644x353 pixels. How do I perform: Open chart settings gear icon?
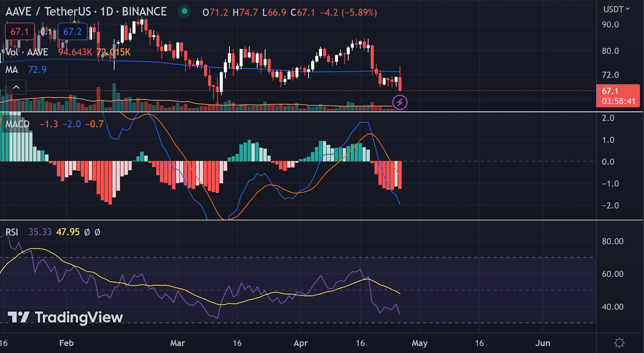point(619,343)
